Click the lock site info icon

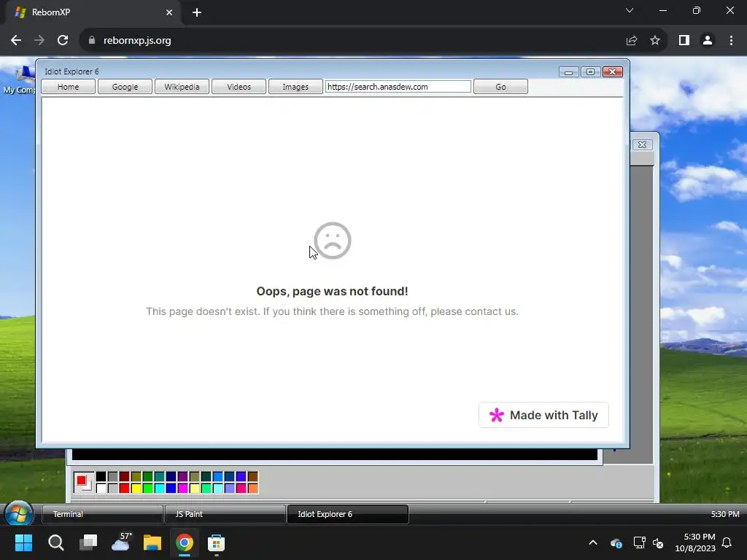(x=92, y=41)
